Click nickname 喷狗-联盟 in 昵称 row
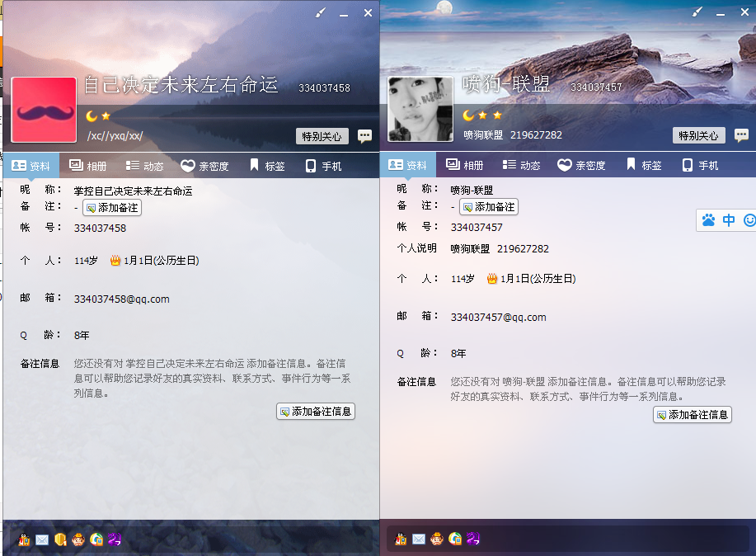756x556 pixels. point(472,191)
